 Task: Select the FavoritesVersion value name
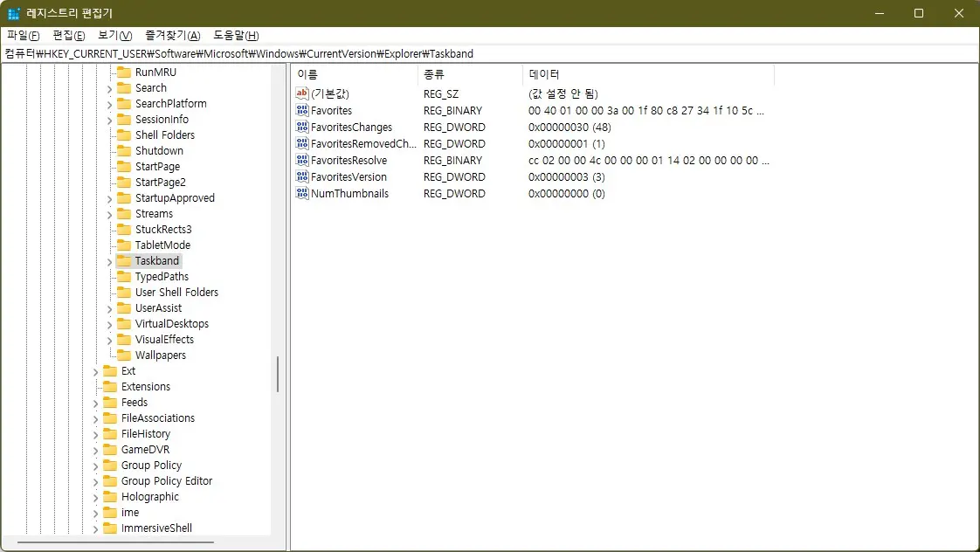coord(349,177)
